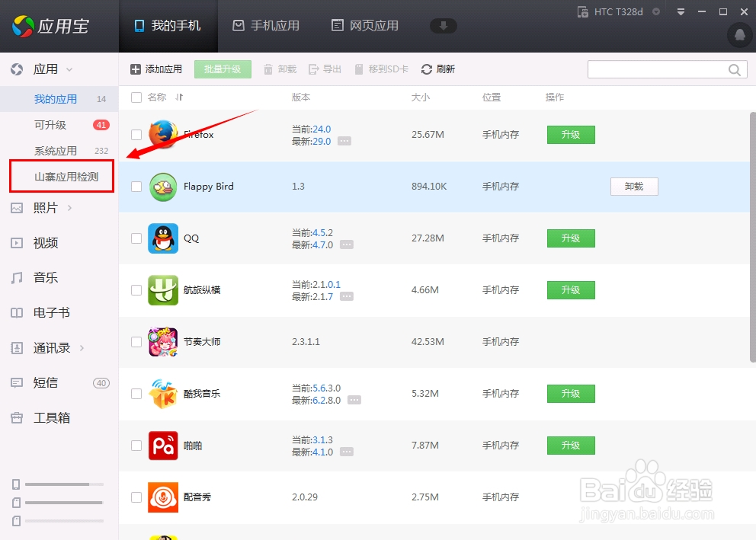Sort by name using 名称 sort arrows
The height and width of the screenshot is (540, 756).
click(179, 97)
